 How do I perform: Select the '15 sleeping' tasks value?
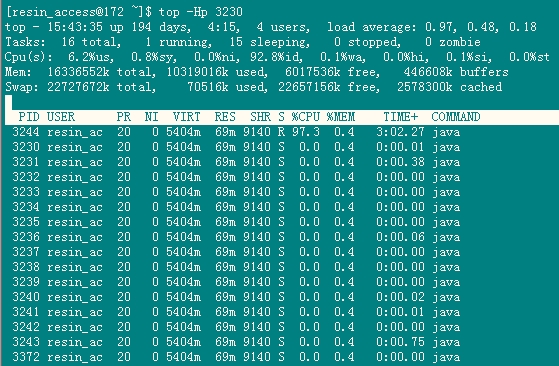(x=268, y=42)
